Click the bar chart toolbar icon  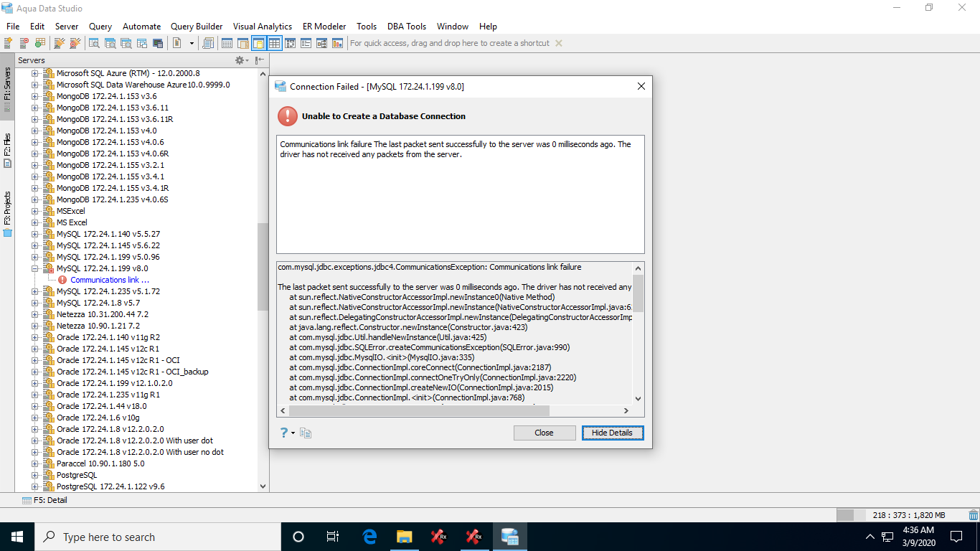tap(337, 43)
